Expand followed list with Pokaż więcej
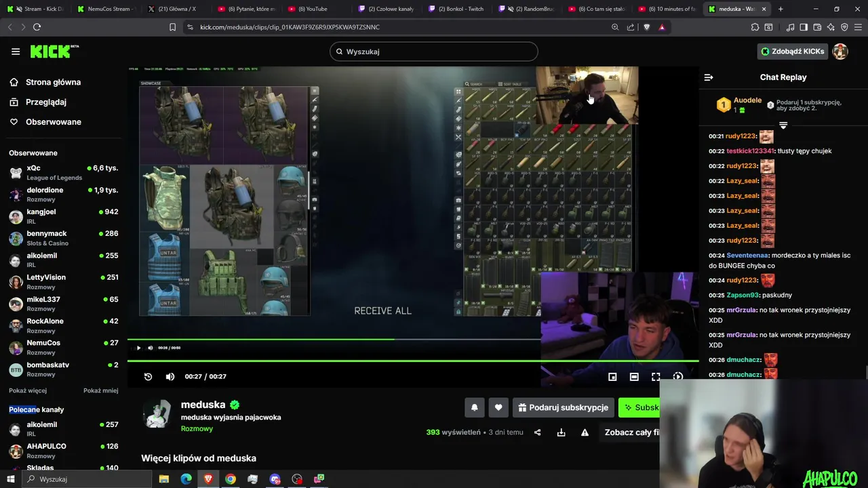This screenshot has width=868, height=488. point(28,391)
